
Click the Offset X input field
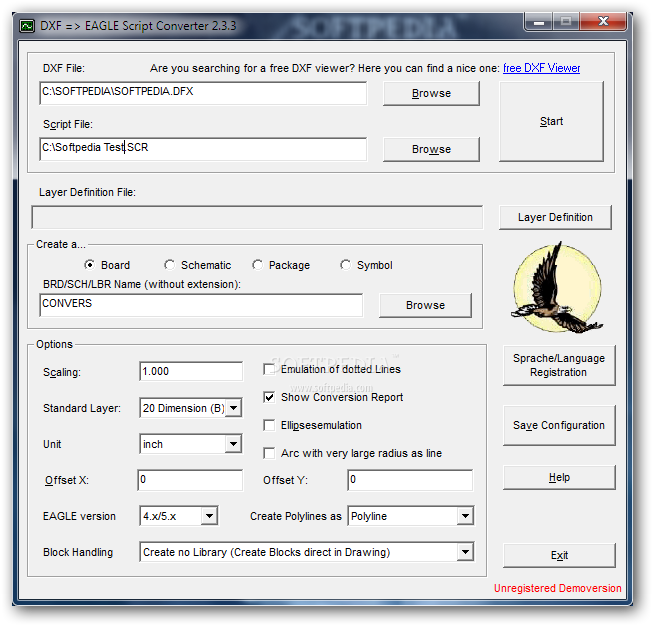190,480
